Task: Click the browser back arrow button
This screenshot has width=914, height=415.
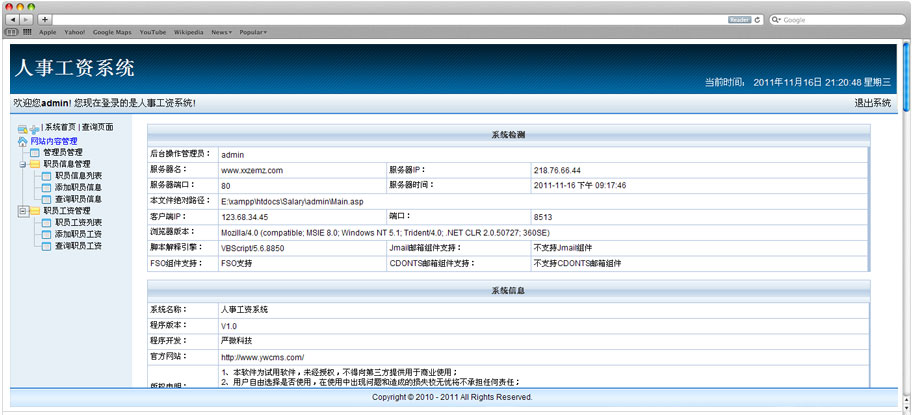Action: [x=13, y=19]
